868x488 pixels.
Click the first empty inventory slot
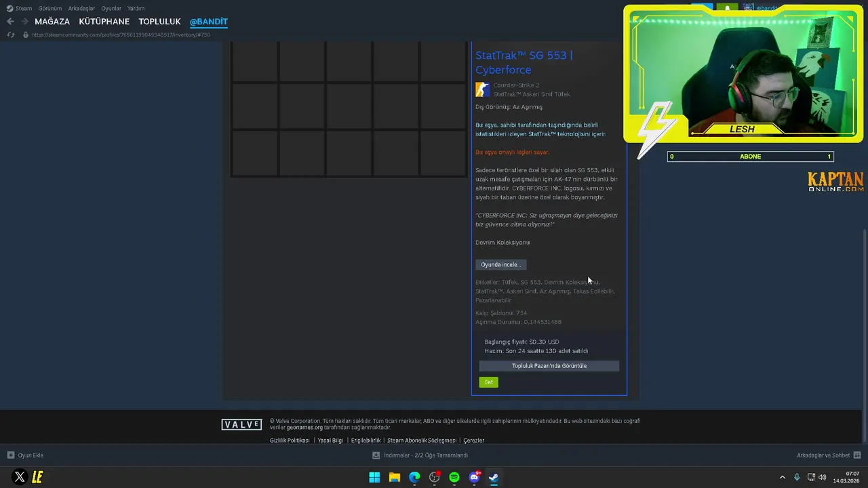pos(254,62)
